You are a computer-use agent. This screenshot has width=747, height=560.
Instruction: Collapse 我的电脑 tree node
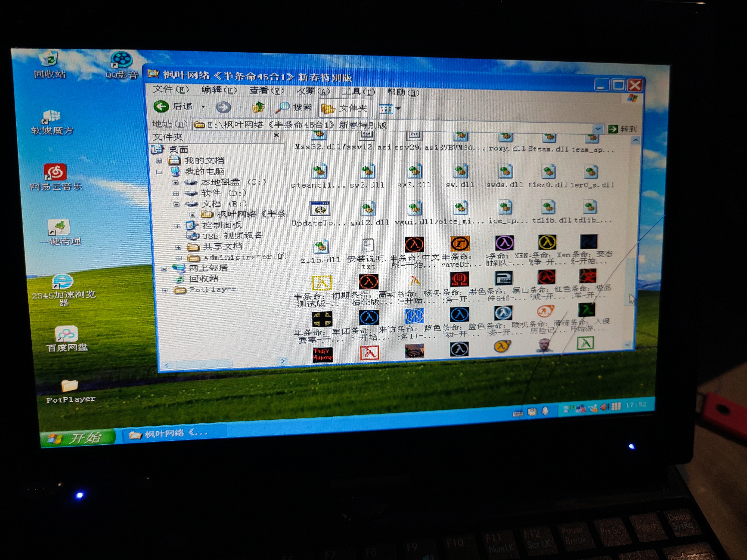point(159,172)
